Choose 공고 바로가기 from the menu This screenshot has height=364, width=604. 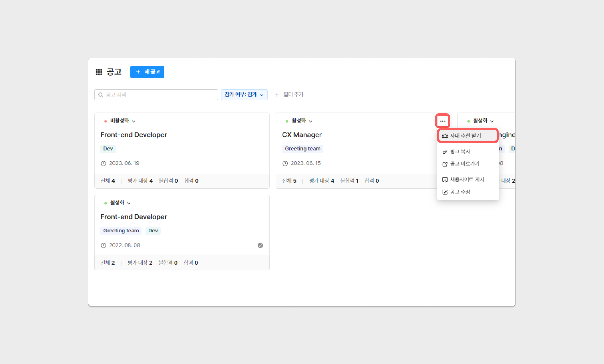tap(464, 164)
